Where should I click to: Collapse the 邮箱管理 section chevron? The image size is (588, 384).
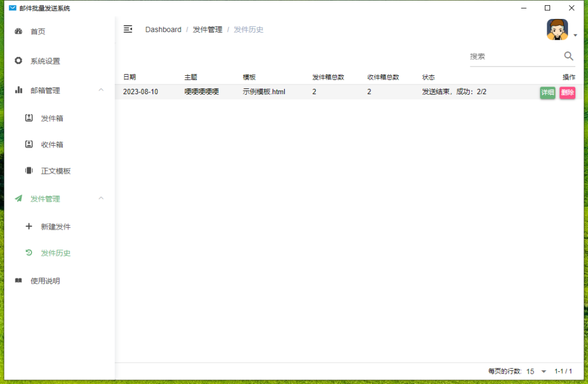click(101, 90)
